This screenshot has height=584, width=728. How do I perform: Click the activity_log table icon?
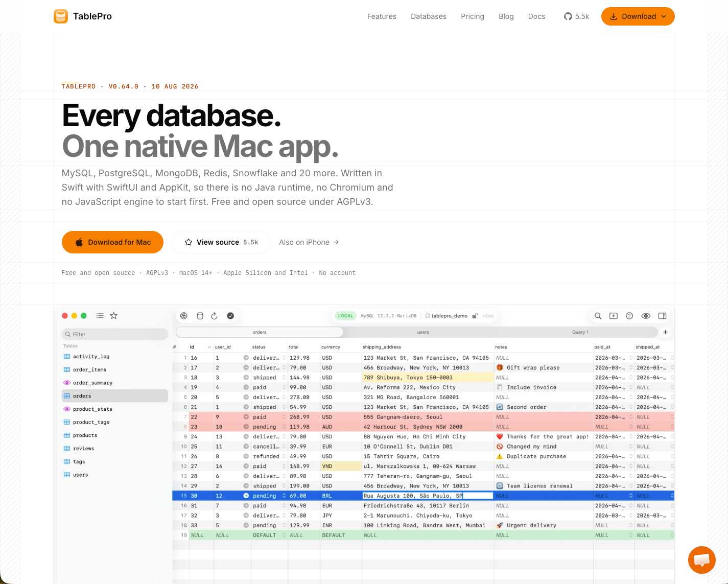click(67, 357)
